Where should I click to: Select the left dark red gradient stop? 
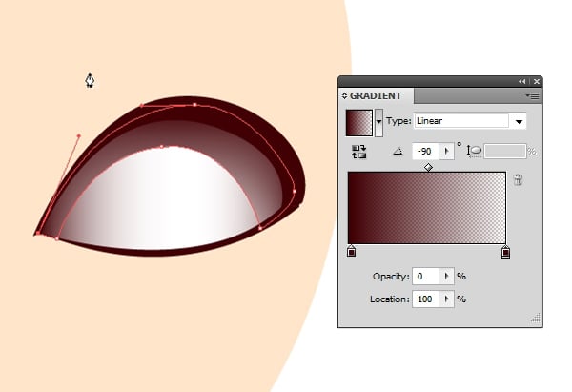[x=352, y=252]
